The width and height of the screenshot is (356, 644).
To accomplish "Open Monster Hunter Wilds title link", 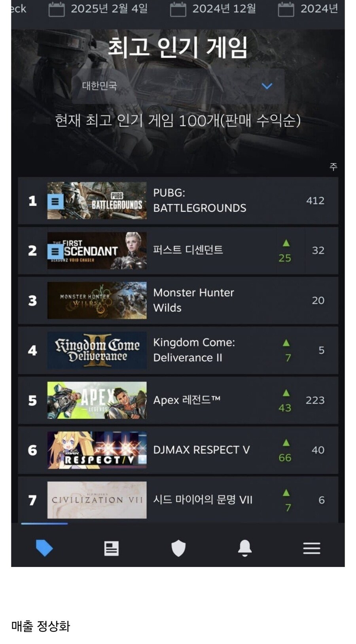I will tap(193, 300).
